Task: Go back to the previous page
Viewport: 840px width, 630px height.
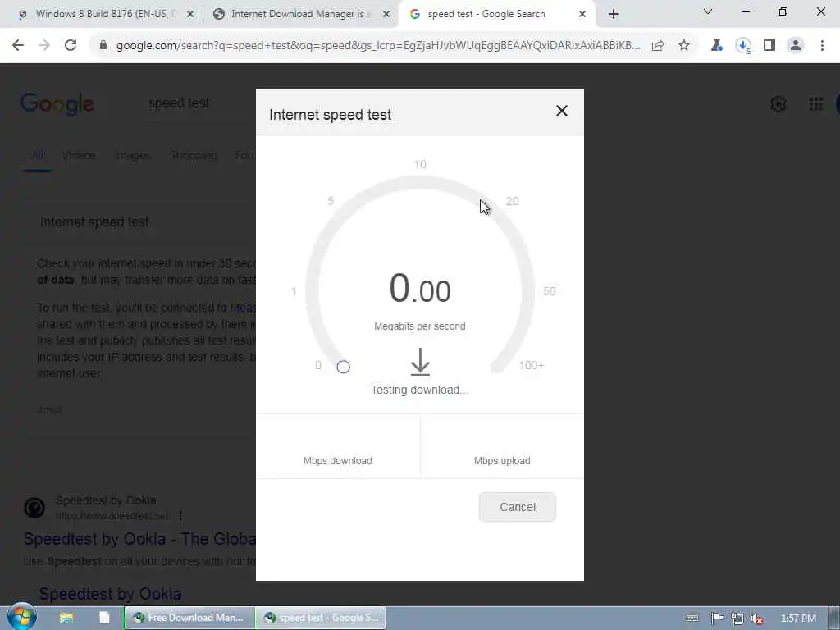Action: pyautogui.click(x=18, y=46)
